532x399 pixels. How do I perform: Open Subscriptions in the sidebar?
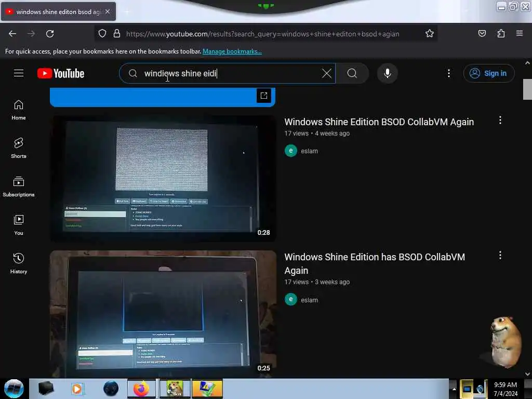click(x=19, y=187)
